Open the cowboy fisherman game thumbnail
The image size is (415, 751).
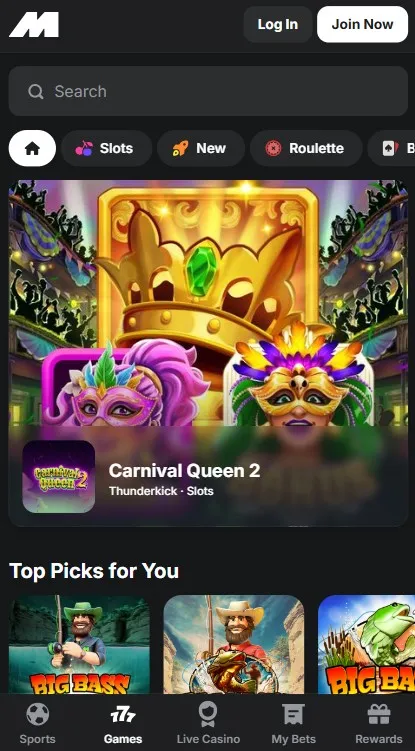point(234,644)
